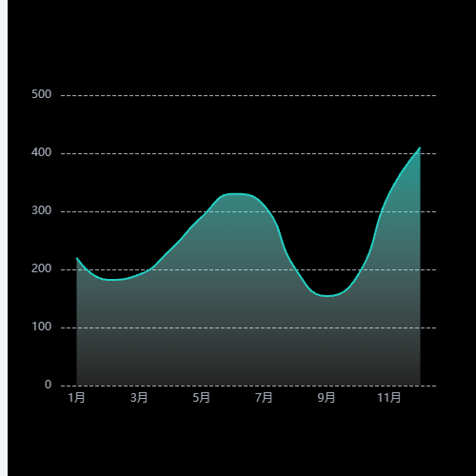
Task: Click the 500 y-axis label
Action: (41, 94)
